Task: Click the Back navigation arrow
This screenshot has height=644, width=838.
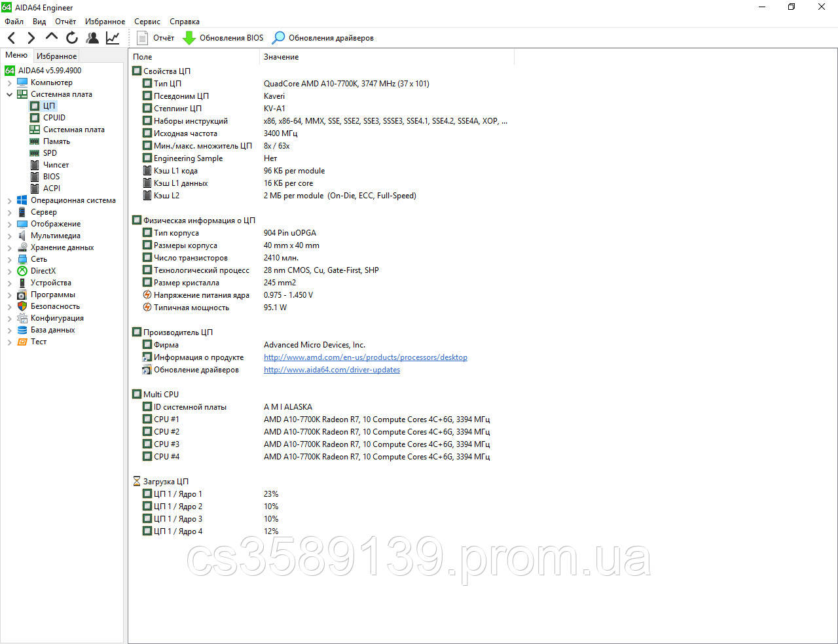Action: click(11, 38)
